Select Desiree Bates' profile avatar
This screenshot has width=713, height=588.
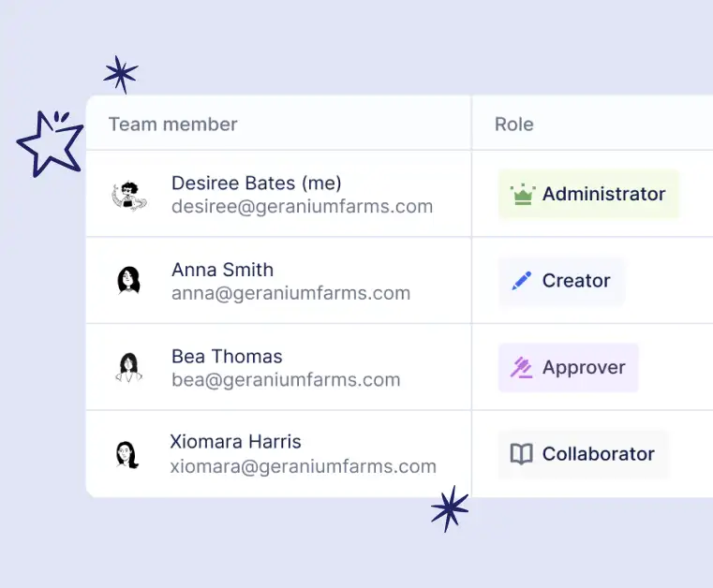129,195
